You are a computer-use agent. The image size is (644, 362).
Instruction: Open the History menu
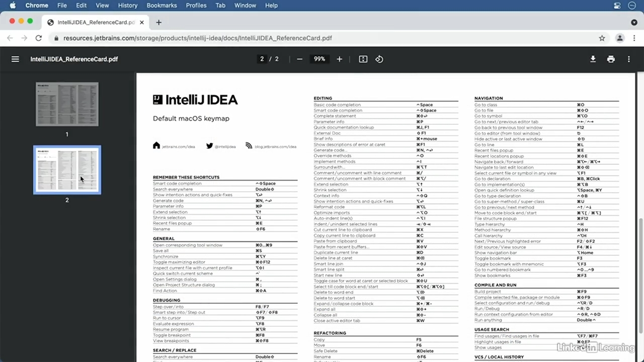coord(127,6)
